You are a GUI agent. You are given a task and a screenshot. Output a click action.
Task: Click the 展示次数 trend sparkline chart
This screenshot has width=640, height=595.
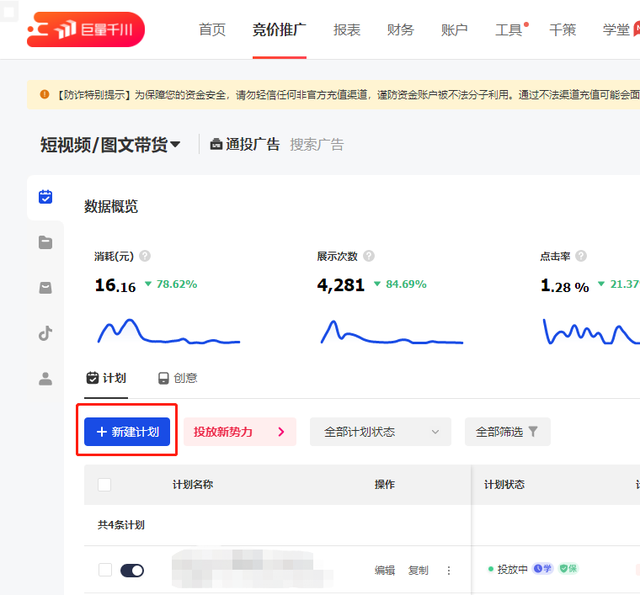(392, 332)
